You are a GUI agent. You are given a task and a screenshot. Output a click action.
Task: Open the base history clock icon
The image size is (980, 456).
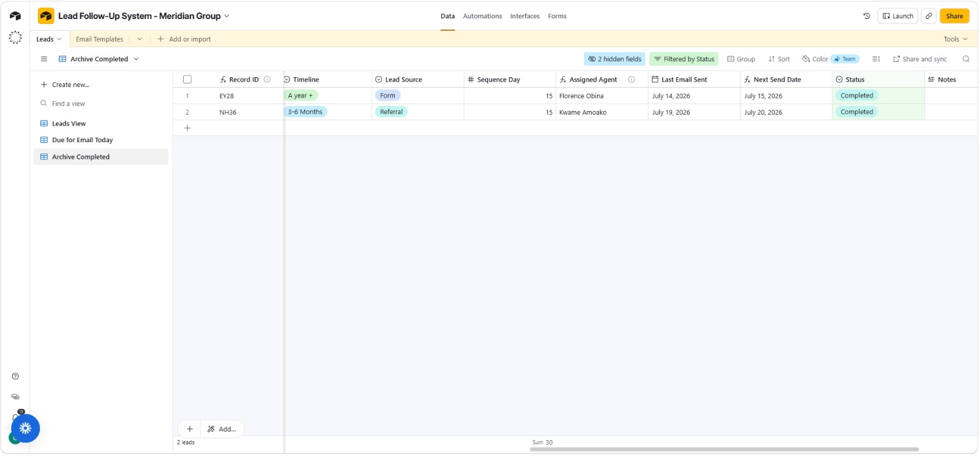tap(867, 16)
